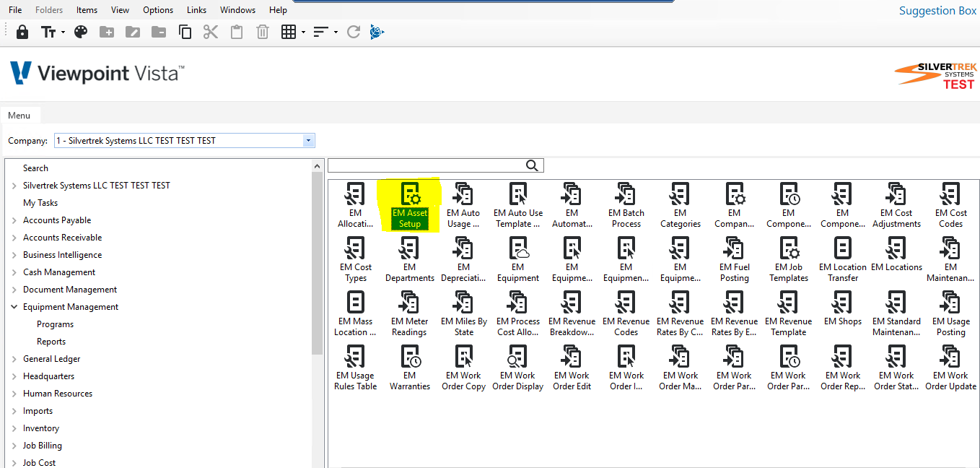Open the Help menu
Screen dimensions: 980x468
[x=278, y=10]
